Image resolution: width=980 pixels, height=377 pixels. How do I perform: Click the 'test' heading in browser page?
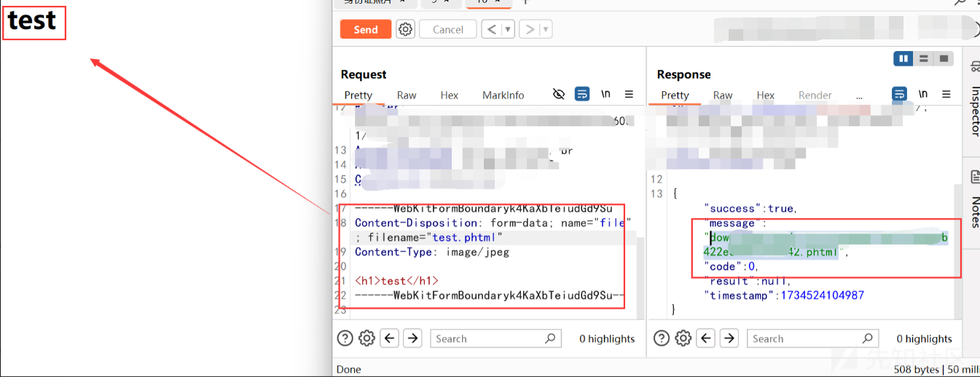[32, 20]
